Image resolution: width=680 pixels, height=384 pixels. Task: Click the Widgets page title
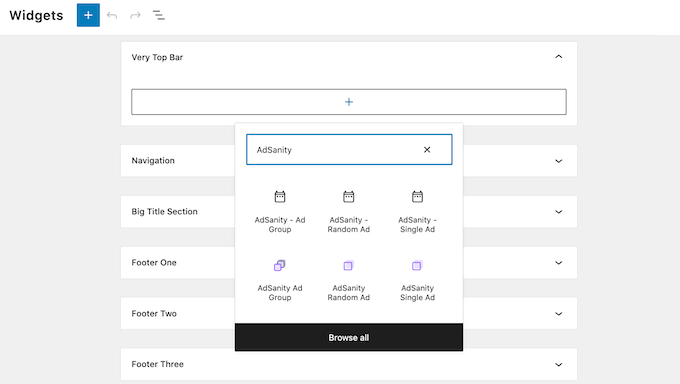(36, 16)
